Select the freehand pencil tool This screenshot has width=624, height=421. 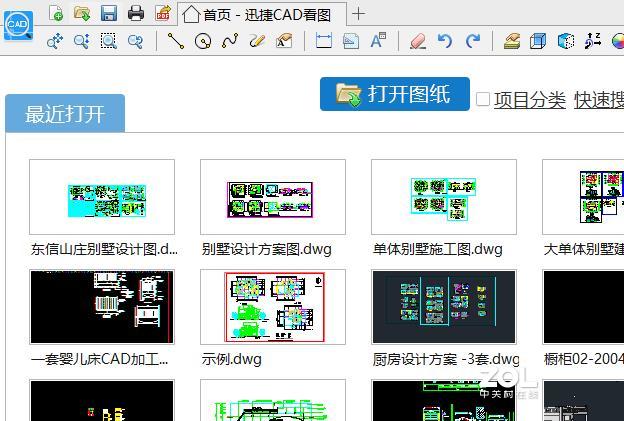click(x=257, y=41)
